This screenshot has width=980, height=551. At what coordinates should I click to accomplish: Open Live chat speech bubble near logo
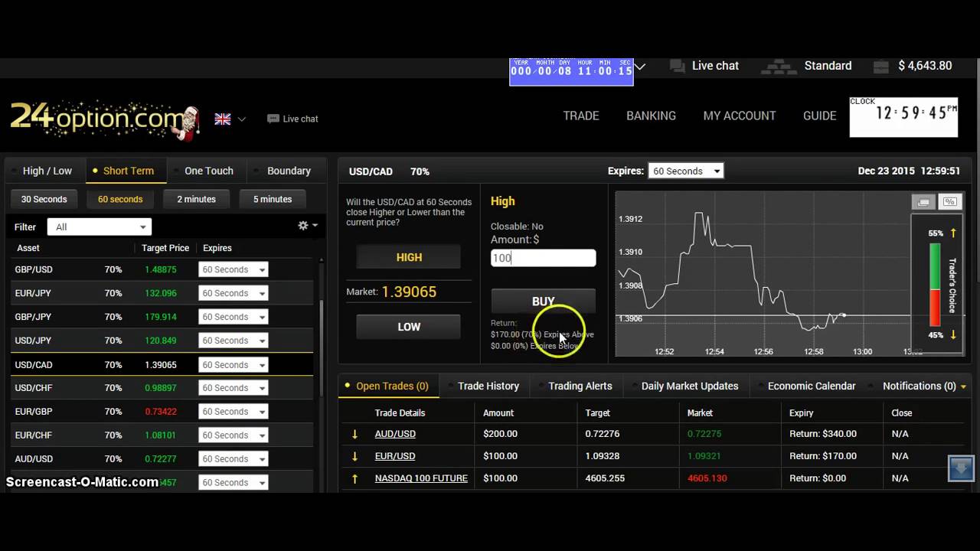tap(273, 119)
